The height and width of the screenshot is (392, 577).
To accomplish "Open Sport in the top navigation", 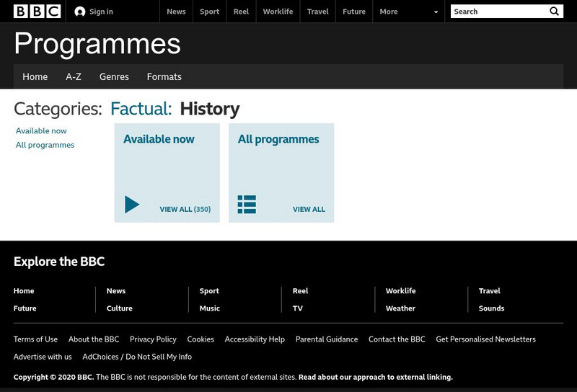I will click(x=209, y=12).
